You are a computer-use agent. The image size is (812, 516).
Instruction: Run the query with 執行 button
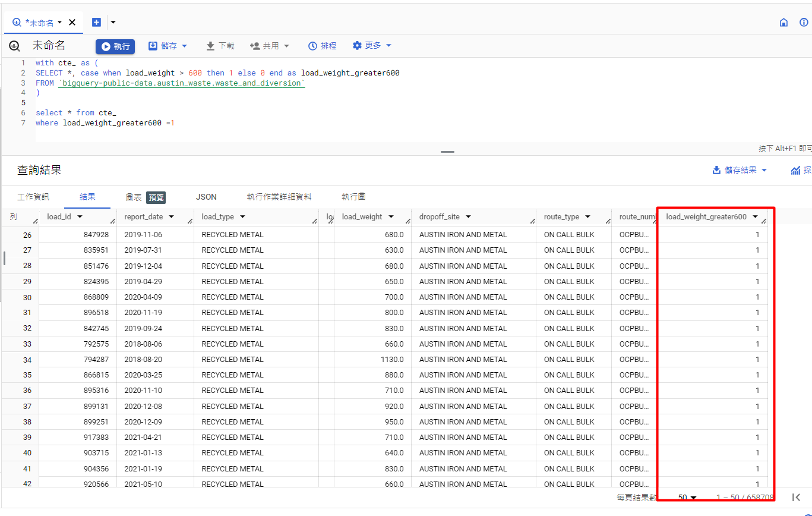click(x=115, y=46)
